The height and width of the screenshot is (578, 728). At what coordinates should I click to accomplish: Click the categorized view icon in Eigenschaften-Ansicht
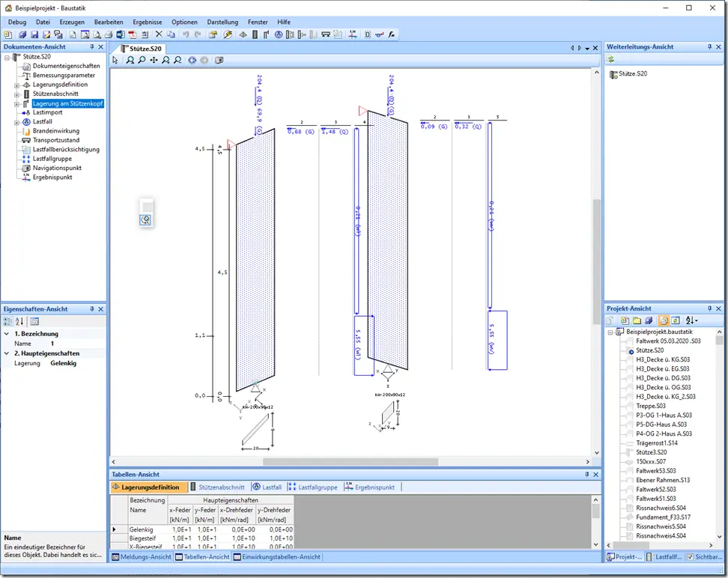pyautogui.click(x=8, y=321)
